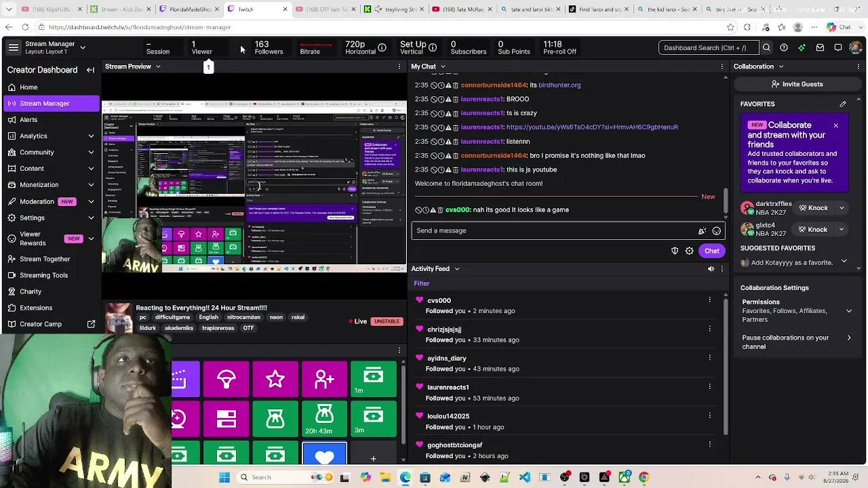This screenshot has width=868, height=488.
Task: Open Alerts in the sidebar
Action: click(51, 119)
